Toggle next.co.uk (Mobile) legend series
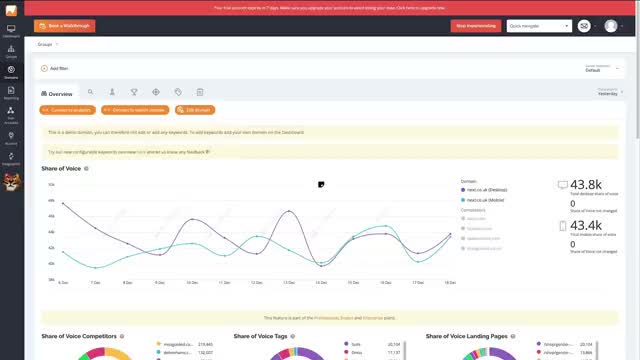The image size is (640, 360). 482,200
